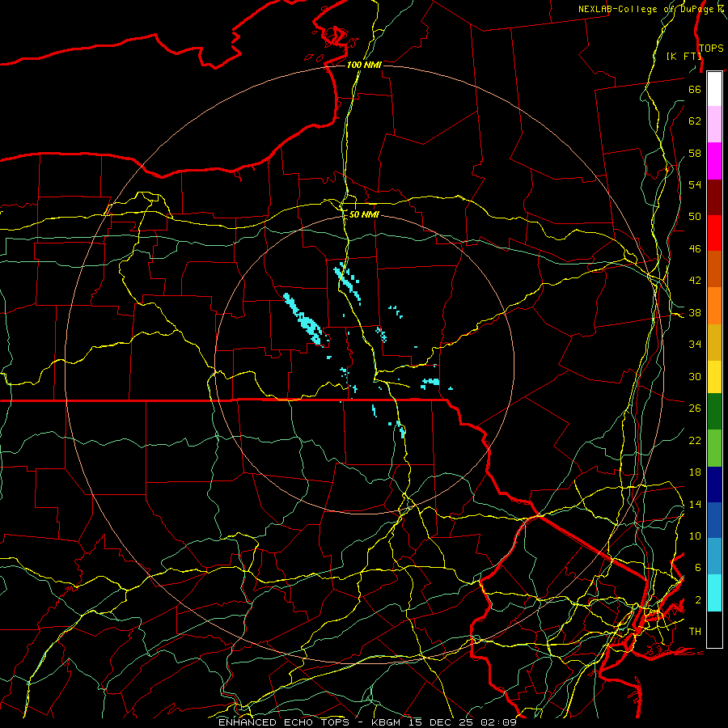Select the dark maroon legend swatch

pos(714,197)
